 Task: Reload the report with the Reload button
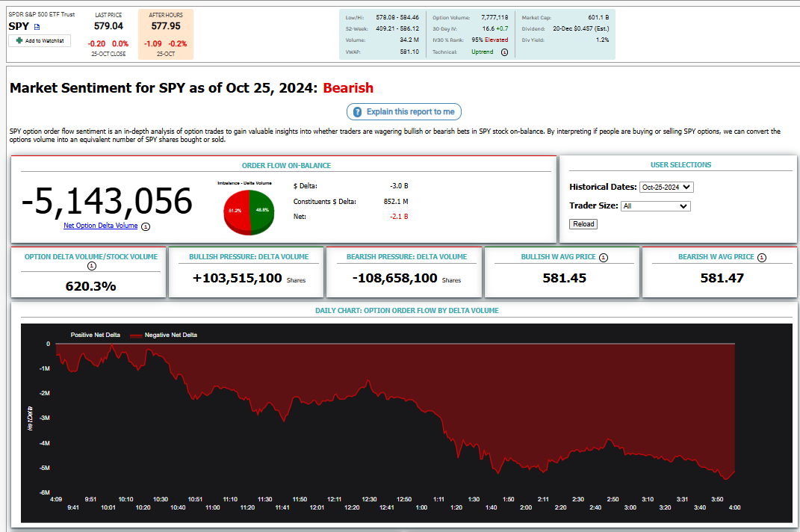[583, 224]
